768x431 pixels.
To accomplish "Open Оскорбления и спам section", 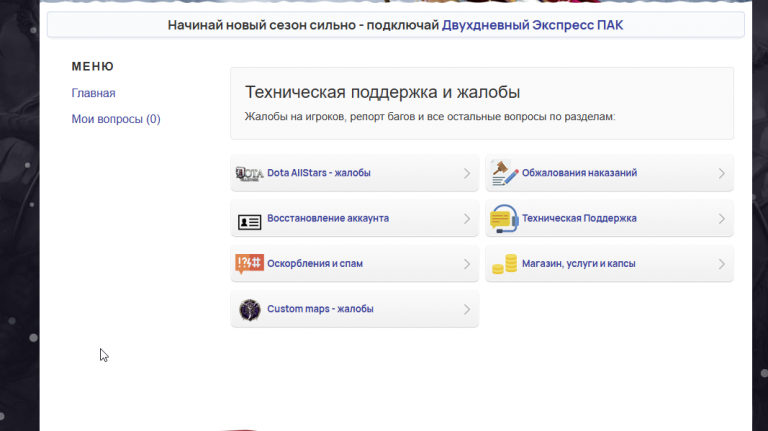I will (x=355, y=263).
